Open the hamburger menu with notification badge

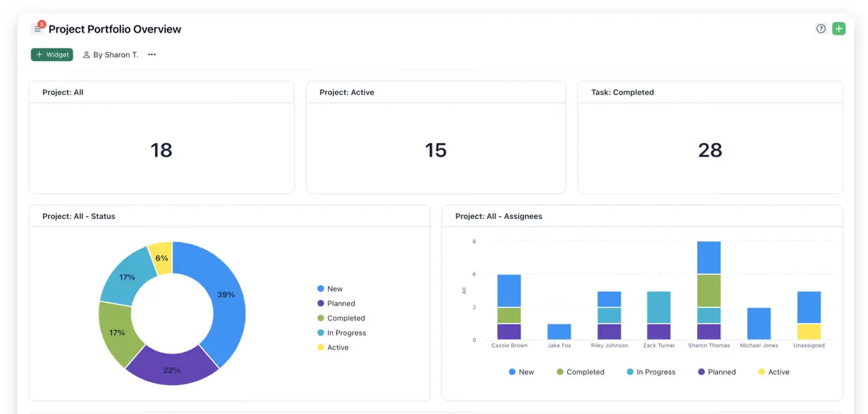pyautogui.click(x=37, y=29)
